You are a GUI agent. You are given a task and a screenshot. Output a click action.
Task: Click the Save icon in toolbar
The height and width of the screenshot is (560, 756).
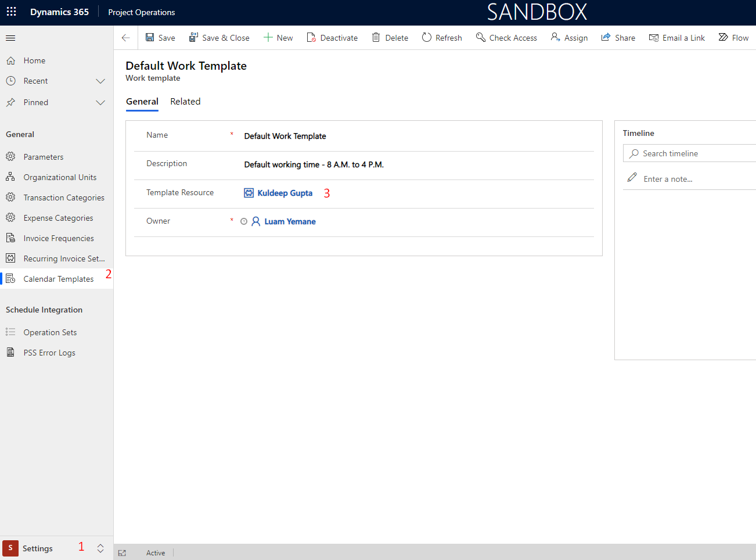(x=150, y=38)
